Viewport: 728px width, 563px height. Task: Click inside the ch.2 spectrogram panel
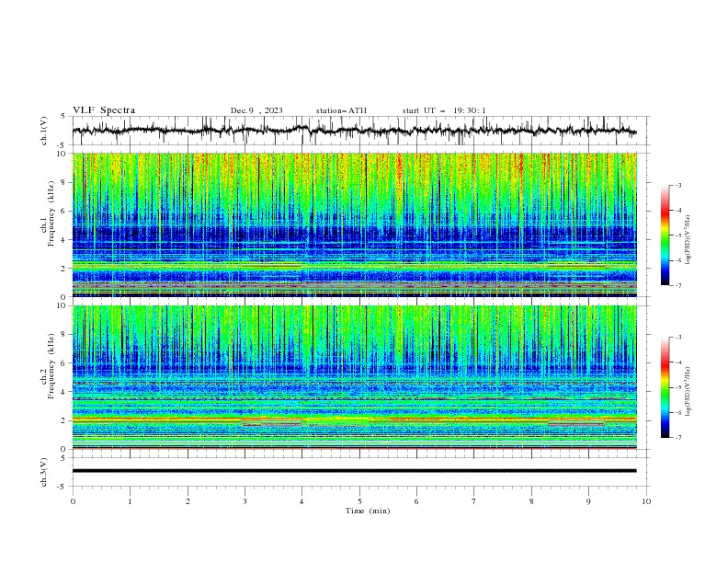coord(354,377)
